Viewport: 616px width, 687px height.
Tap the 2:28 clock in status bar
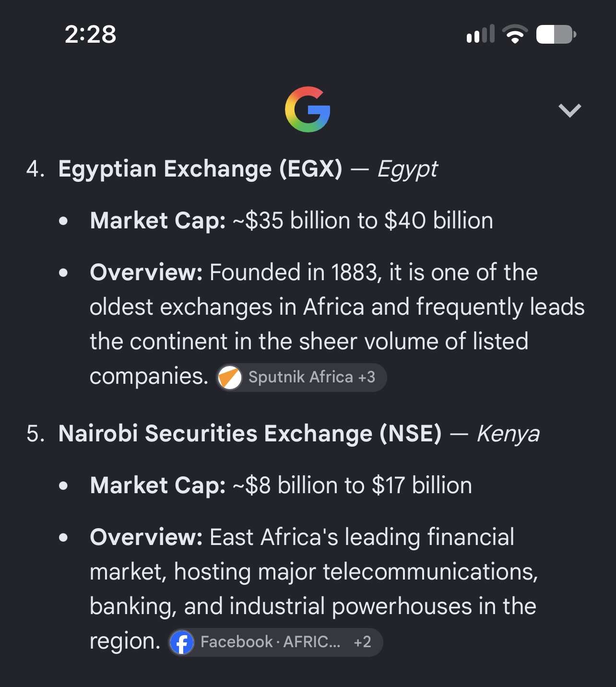[x=91, y=35]
